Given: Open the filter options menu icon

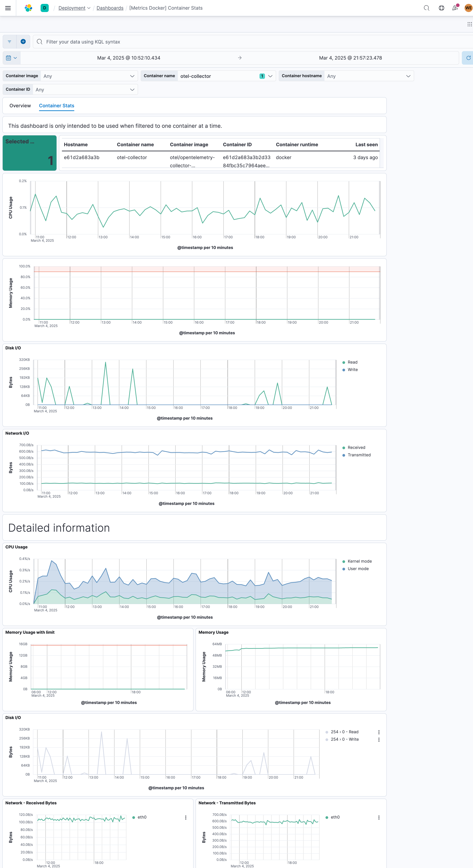Looking at the screenshot, I should pyautogui.click(x=9, y=41).
